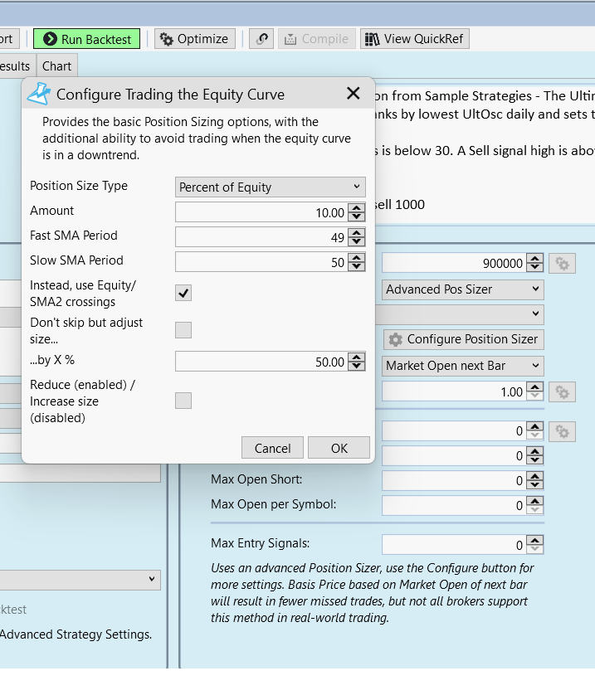Viewport: 595px width, 700px height.
Task: Open Optimize from the toolbar
Action: click(194, 39)
